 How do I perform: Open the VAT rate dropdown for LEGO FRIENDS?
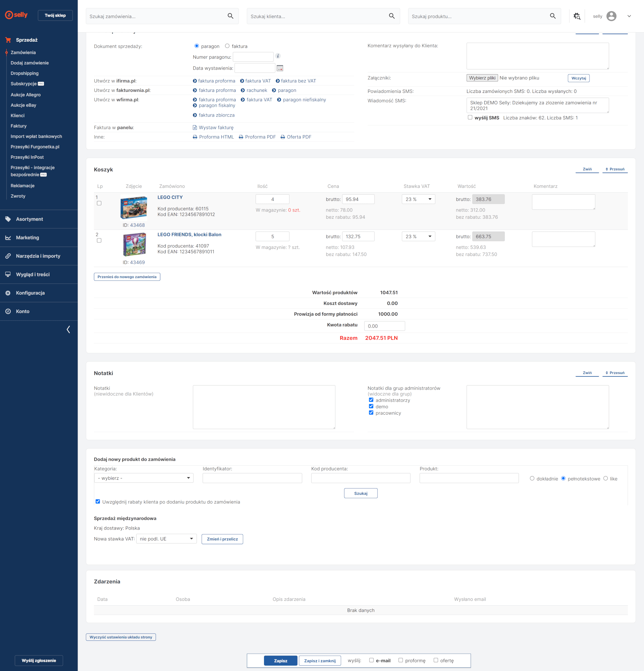[x=419, y=237]
